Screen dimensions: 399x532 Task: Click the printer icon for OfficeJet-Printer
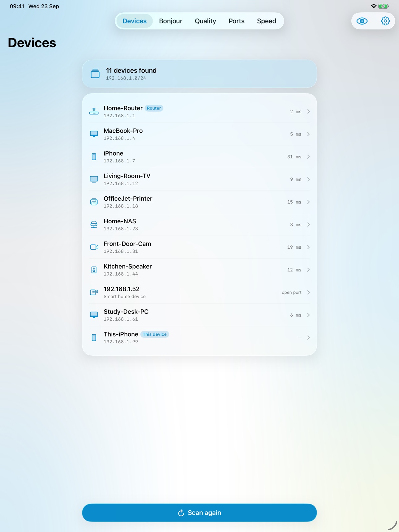(94, 202)
